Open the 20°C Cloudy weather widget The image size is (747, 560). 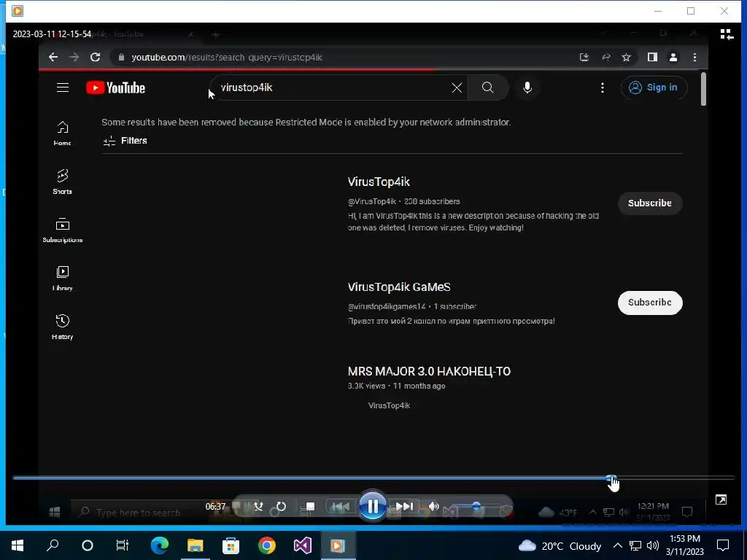(560, 545)
